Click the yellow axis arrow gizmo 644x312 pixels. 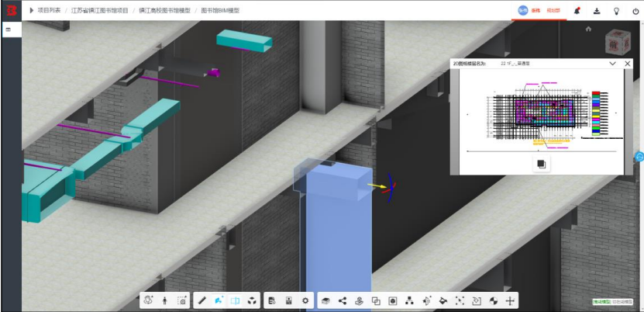377,185
